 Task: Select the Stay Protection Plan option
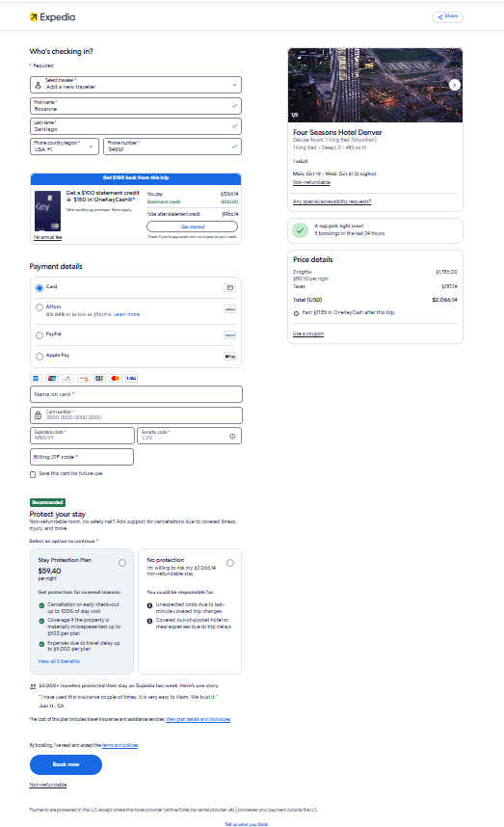point(122,563)
